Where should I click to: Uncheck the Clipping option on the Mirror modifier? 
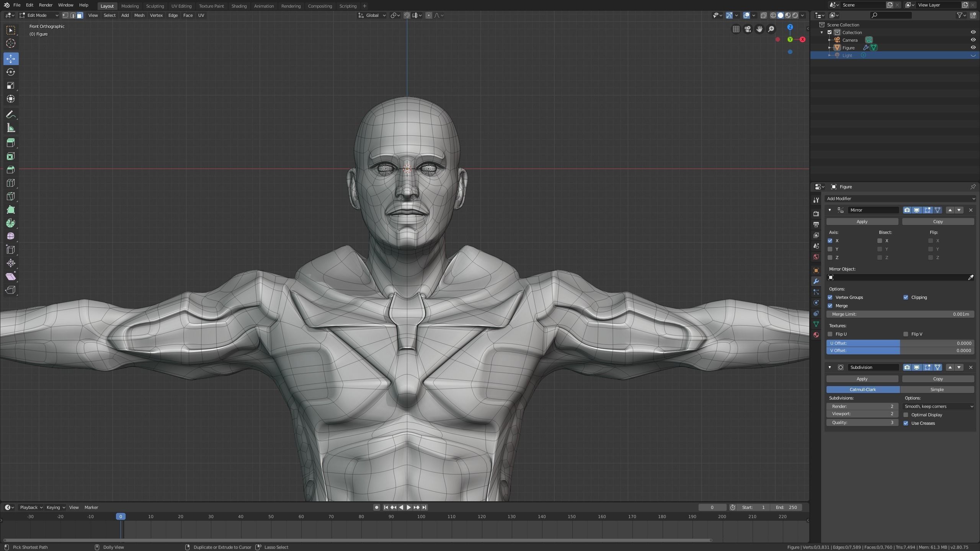(906, 297)
